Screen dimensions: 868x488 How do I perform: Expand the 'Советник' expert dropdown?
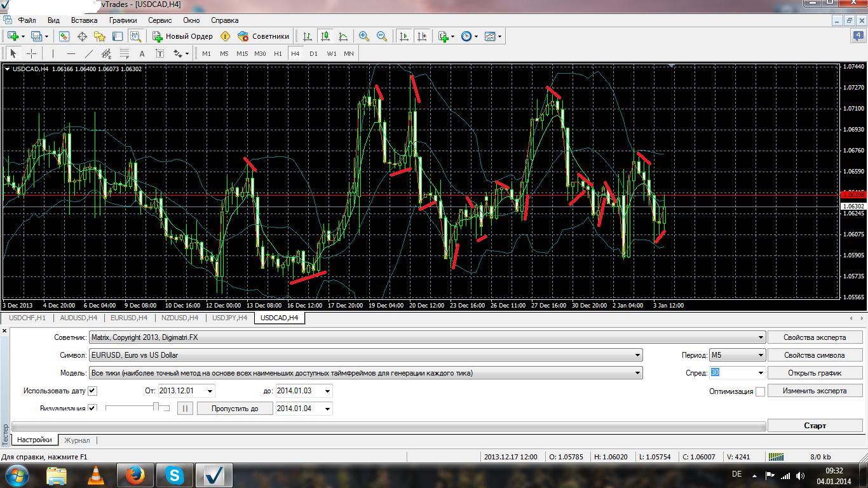click(x=761, y=337)
